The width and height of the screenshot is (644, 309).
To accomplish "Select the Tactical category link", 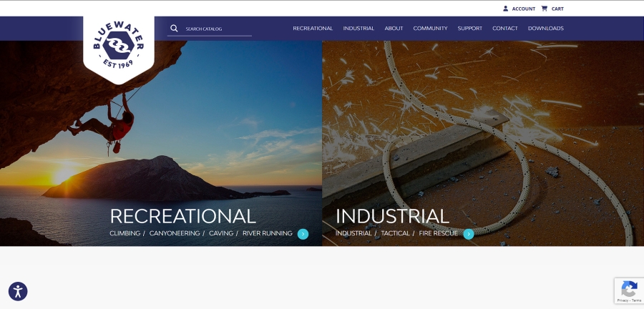I will tap(395, 233).
